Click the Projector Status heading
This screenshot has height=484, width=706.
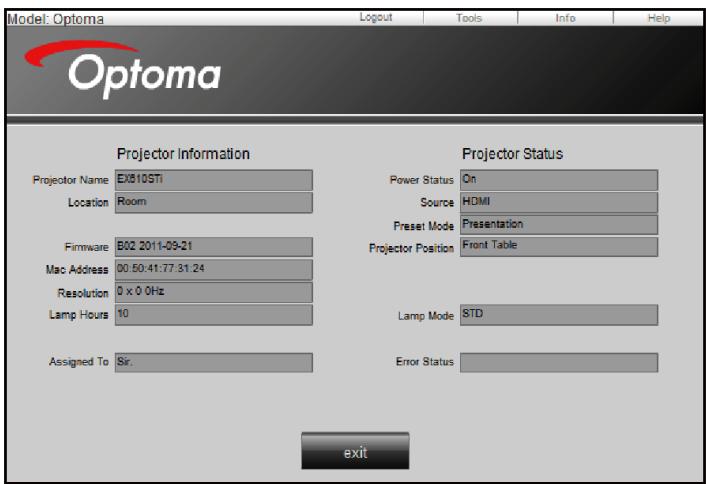pyautogui.click(x=512, y=154)
